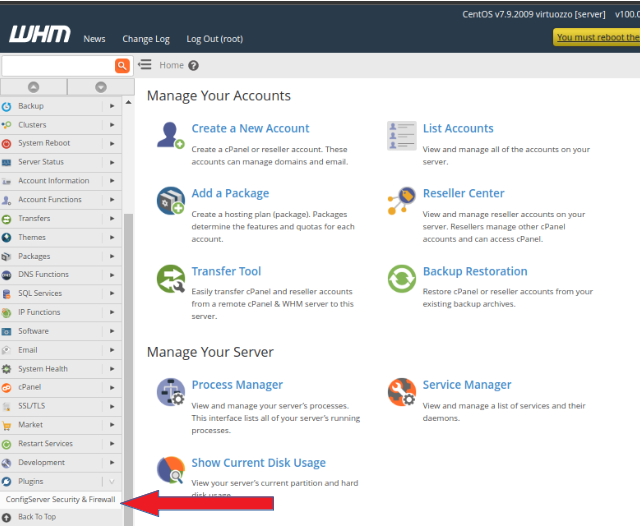
Task: Open the Backup Restoration link
Action: point(475,271)
